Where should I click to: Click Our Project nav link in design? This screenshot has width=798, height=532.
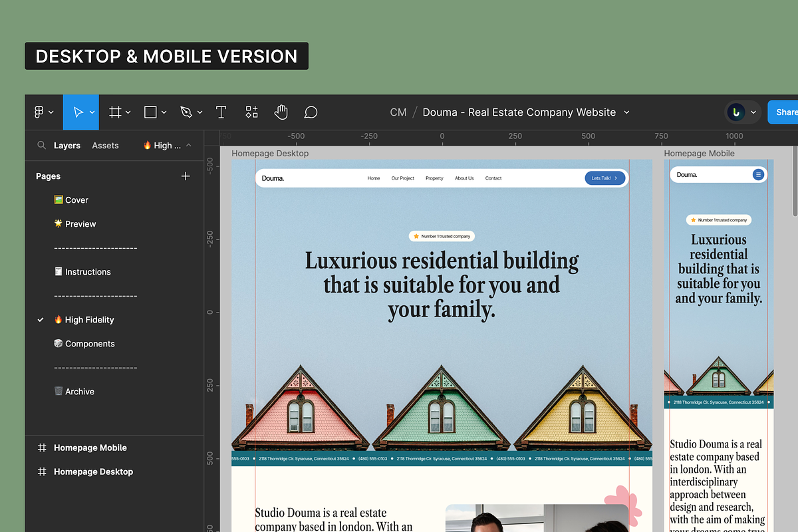coord(403,178)
